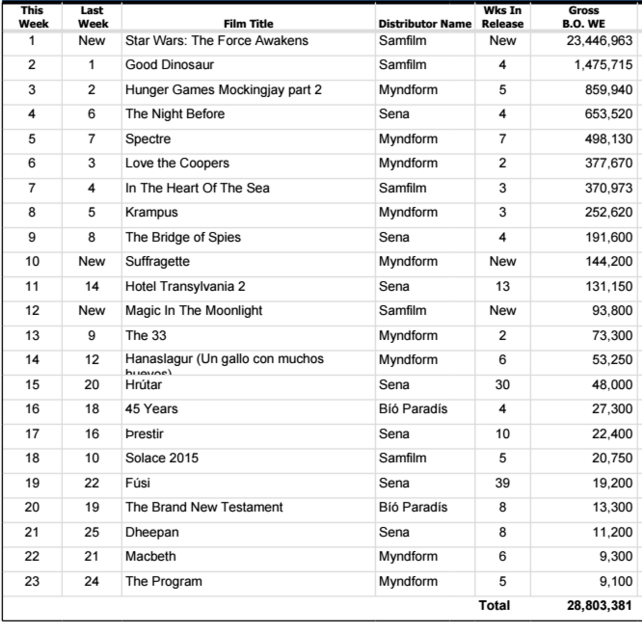Click the This Week column header
This screenshot has width=642, height=625.
tap(33, 17)
